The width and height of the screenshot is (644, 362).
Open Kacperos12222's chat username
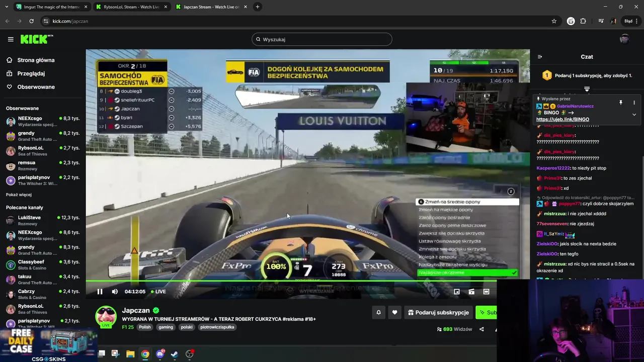click(553, 168)
